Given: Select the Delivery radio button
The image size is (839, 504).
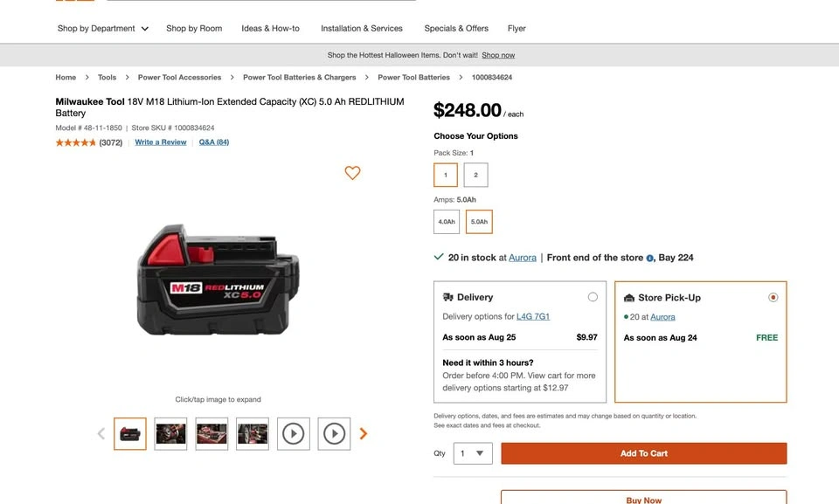Looking at the screenshot, I should tap(593, 297).
